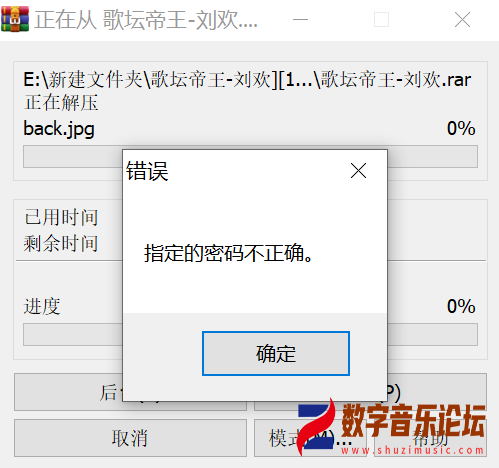Select the archive path ending 刘欢.rar
This screenshot has width=499, height=468.
[x=247, y=80]
